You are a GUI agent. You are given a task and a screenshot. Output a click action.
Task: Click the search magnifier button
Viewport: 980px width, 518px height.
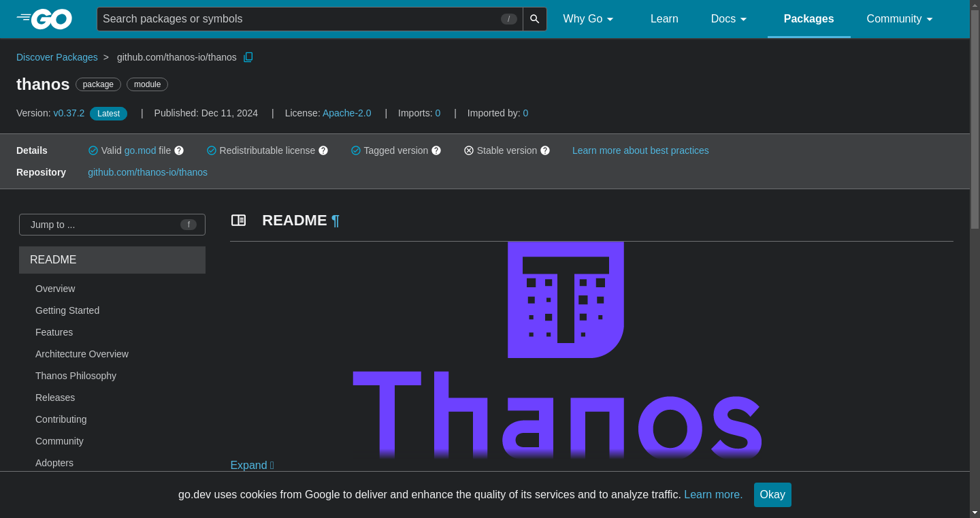coord(535,19)
